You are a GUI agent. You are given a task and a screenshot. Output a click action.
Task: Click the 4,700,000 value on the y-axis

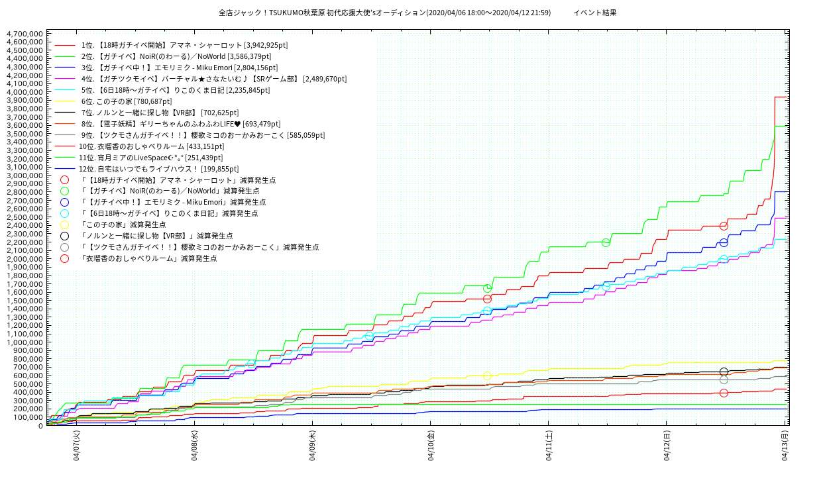coord(24,33)
